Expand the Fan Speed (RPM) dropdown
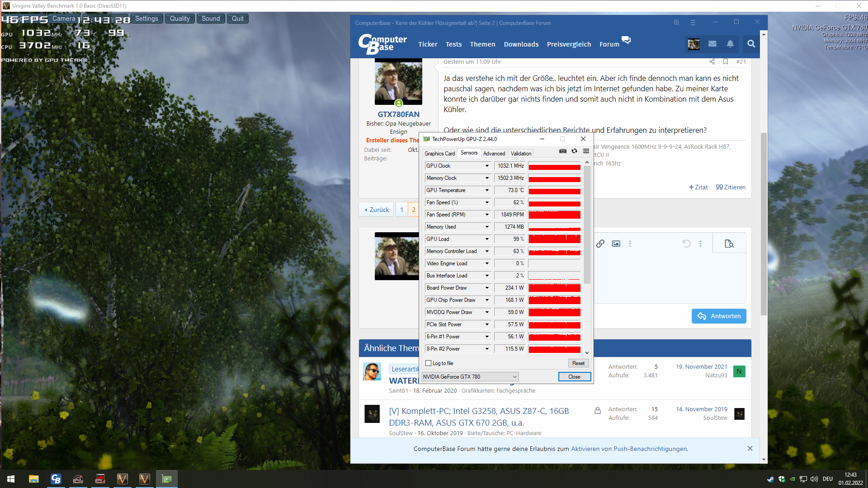The width and height of the screenshot is (868, 488). [x=487, y=215]
